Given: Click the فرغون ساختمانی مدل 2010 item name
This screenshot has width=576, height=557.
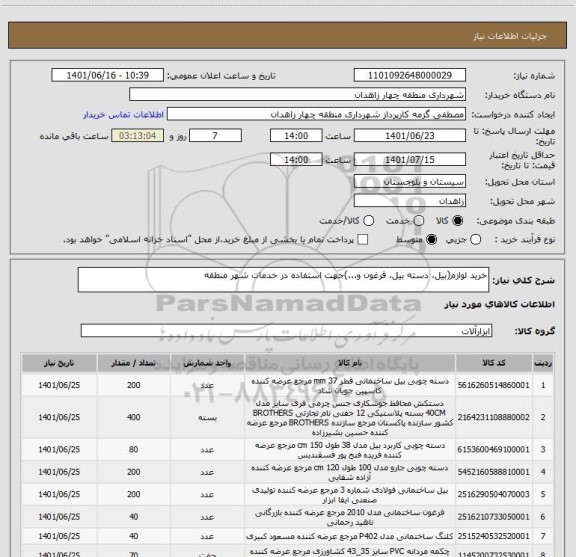Looking at the screenshot, I should point(350,517).
